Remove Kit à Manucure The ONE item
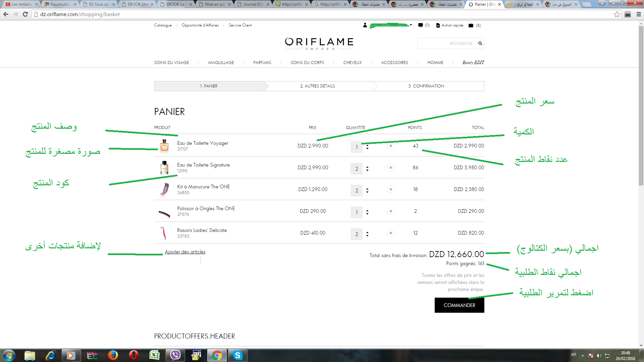The image size is (644, 362). click(x=390, y=189)
